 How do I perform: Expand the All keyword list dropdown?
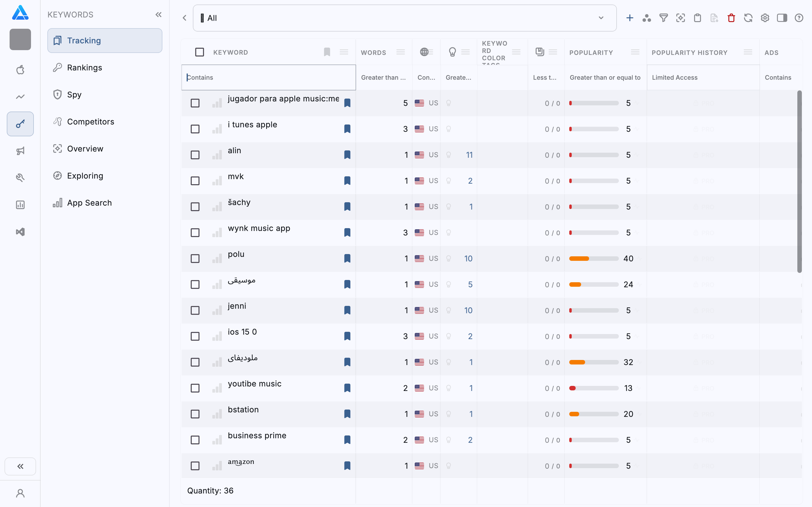(x=601, y=18)
